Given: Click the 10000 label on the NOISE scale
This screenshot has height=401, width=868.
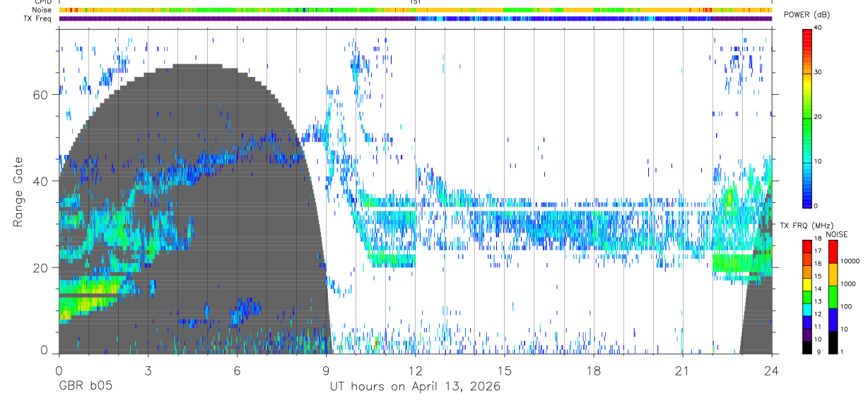Looking at the screenshot, I should tap(851, 261).
